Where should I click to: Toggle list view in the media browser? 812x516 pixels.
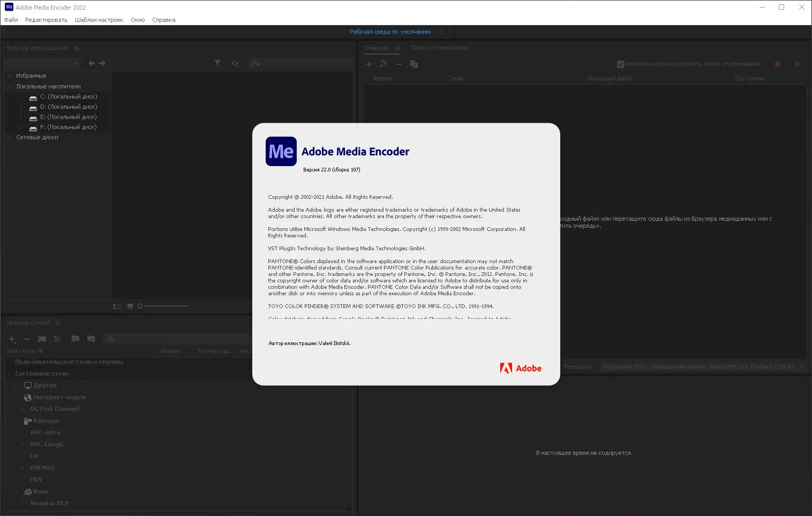[x=117, y=306]
